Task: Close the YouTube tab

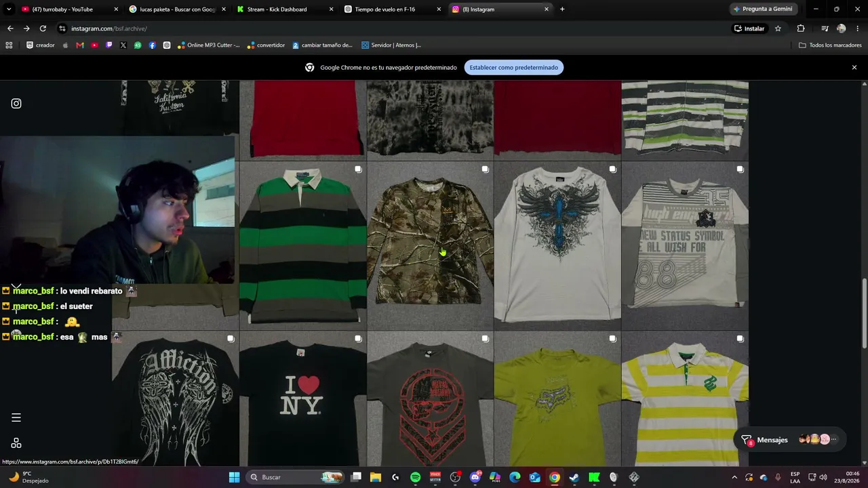Action: [x=116, y=9]
